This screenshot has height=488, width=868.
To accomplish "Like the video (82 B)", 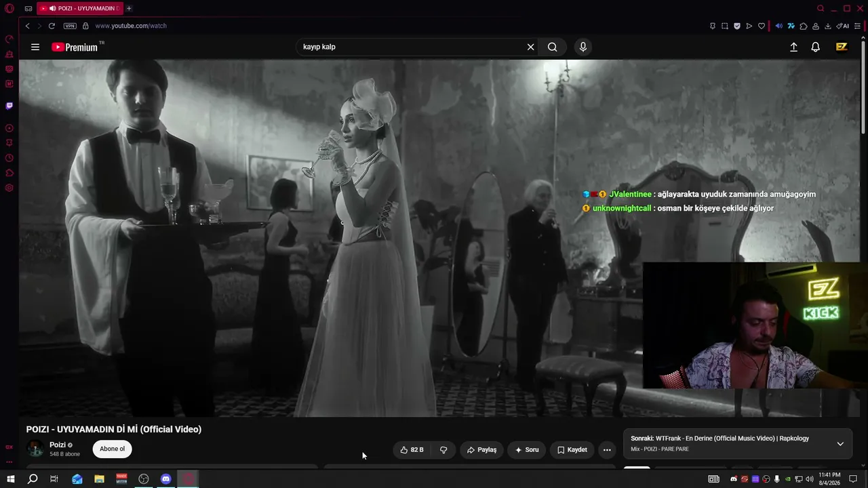I will tap(412, 449).
